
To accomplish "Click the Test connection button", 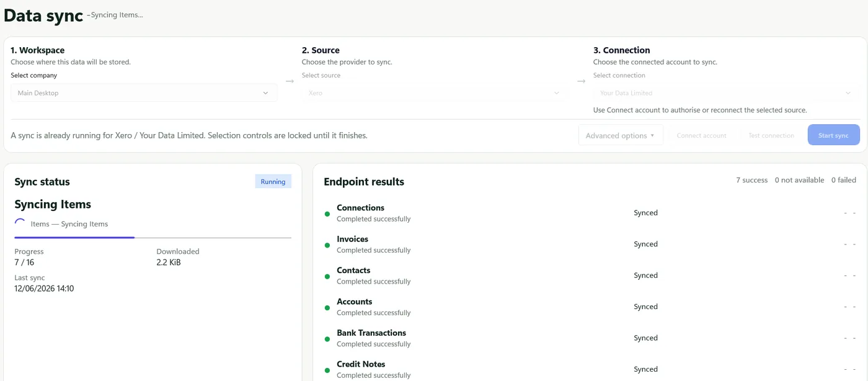I will click(x=771, y=135).
